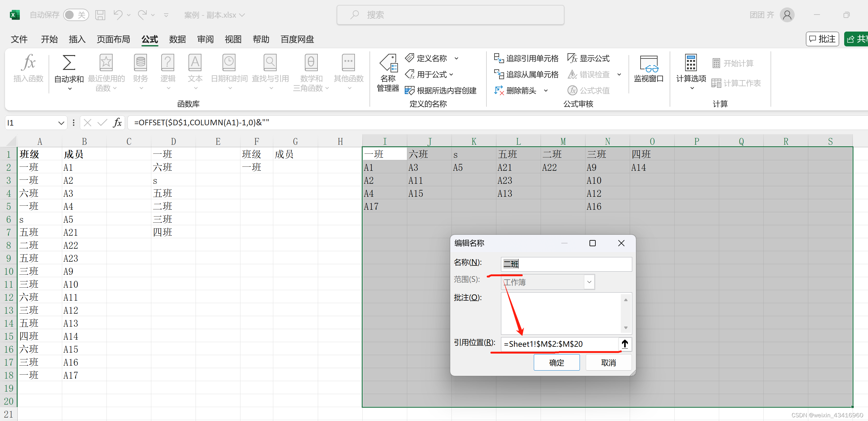
Task: Click Evaluate Formula (公式求值)
Action: click(x=588, y=91)
